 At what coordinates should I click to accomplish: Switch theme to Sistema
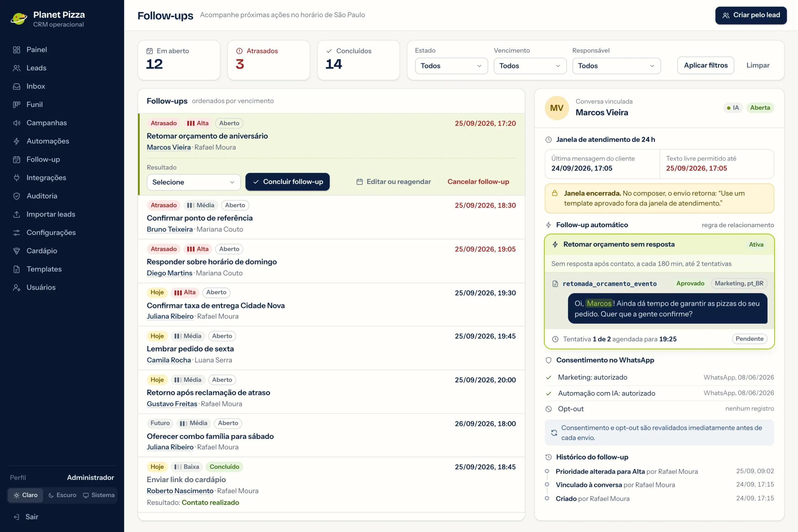(99, 495)
